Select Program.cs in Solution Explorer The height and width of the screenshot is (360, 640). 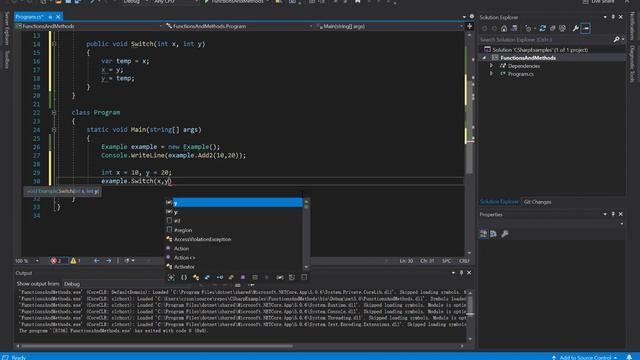pos(520,74)
